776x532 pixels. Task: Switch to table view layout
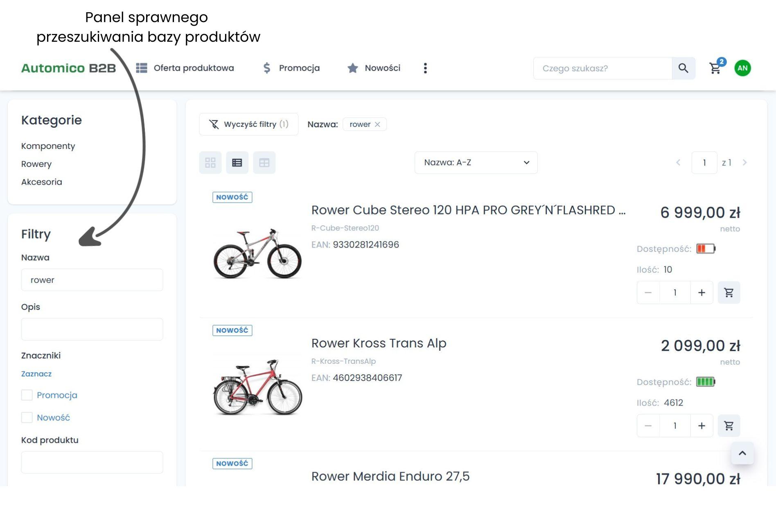pyautogui.click(x=264, y=162)
